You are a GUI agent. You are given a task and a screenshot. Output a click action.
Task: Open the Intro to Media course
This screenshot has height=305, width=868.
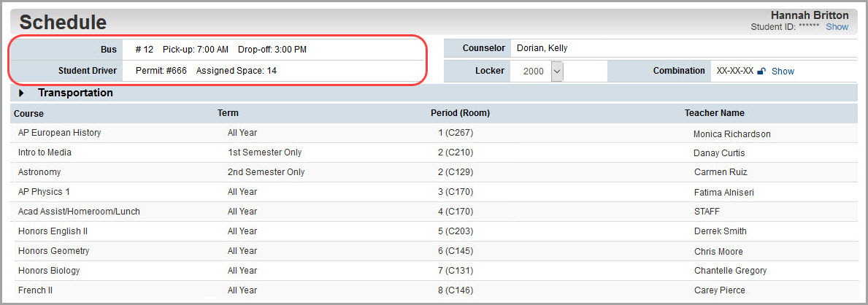coord(45,152)
